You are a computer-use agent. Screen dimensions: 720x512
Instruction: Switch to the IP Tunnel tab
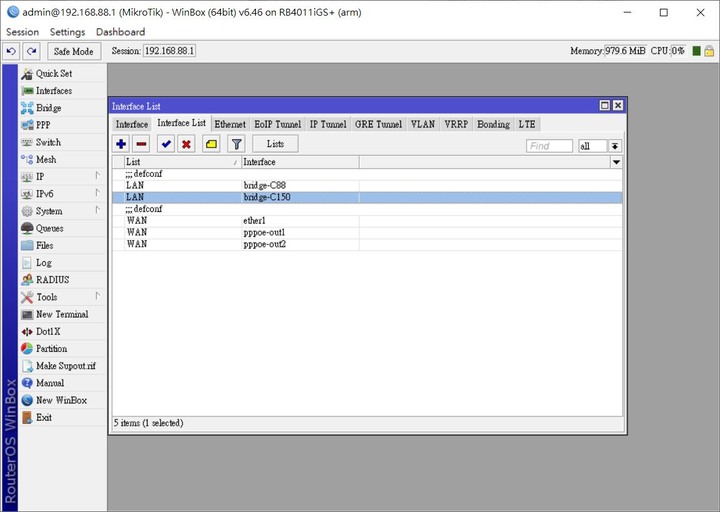328,124
